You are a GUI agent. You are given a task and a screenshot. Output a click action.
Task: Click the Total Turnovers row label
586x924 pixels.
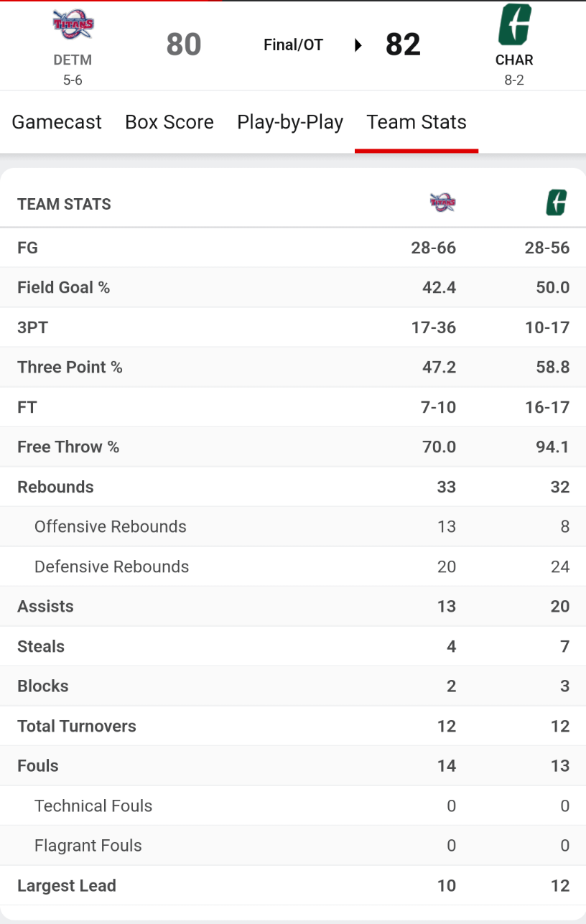tap(76, 726)
